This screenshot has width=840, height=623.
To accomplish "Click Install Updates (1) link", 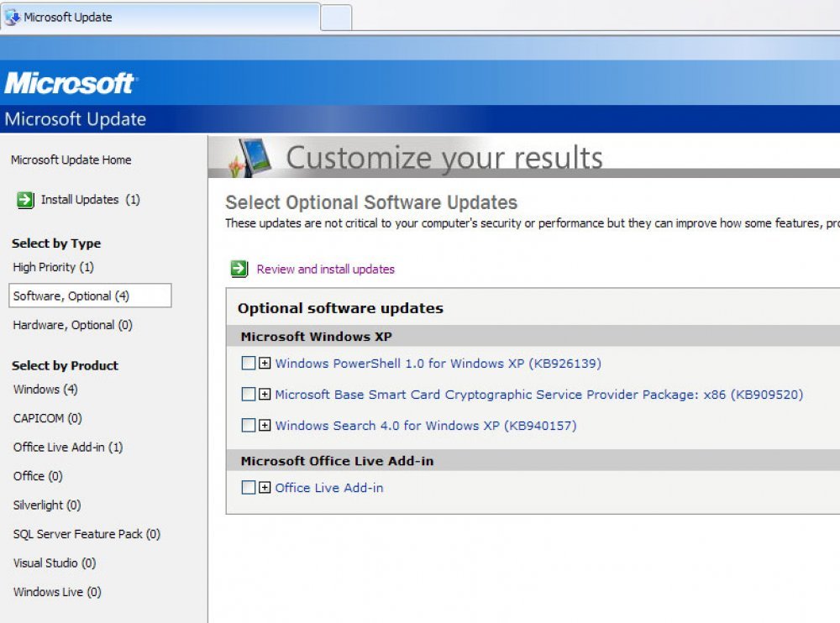I will click(x=91, y=200).
